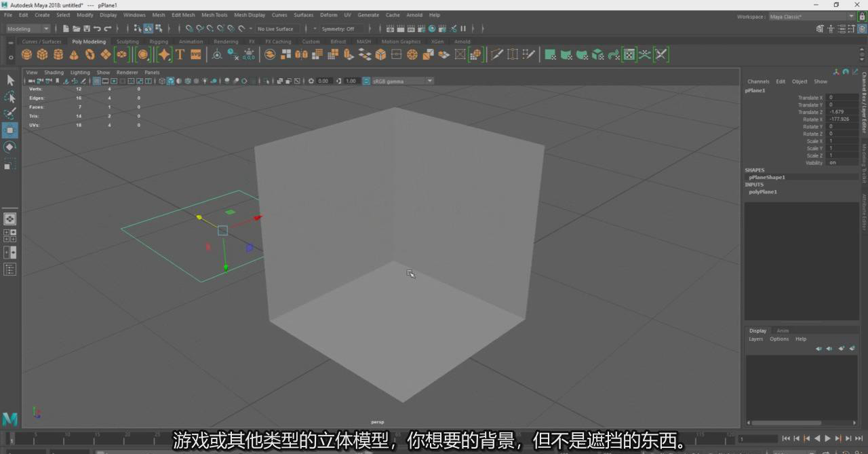Click the Visibility on value field
The width and height of the screenshot is (868, 454).
(842, 163)
